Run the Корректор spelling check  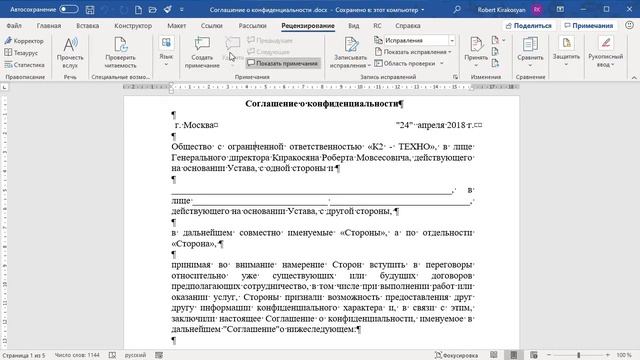coord(24,41)
